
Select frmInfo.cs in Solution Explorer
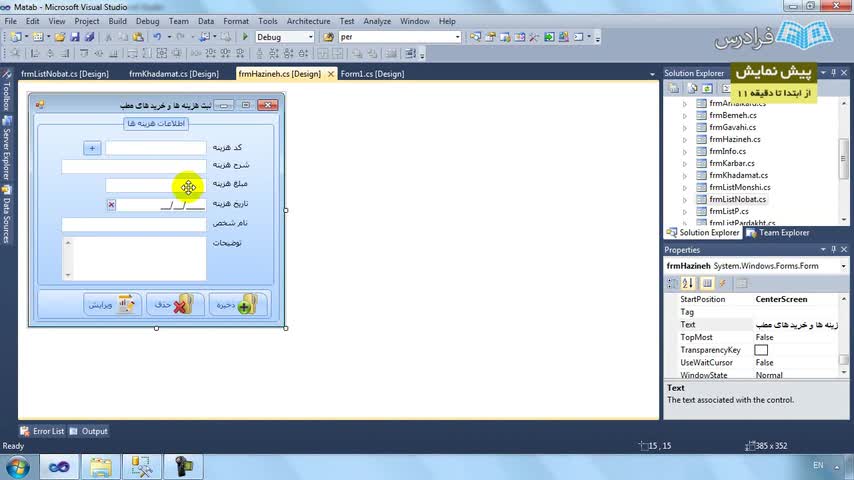(x=727, y=151)
